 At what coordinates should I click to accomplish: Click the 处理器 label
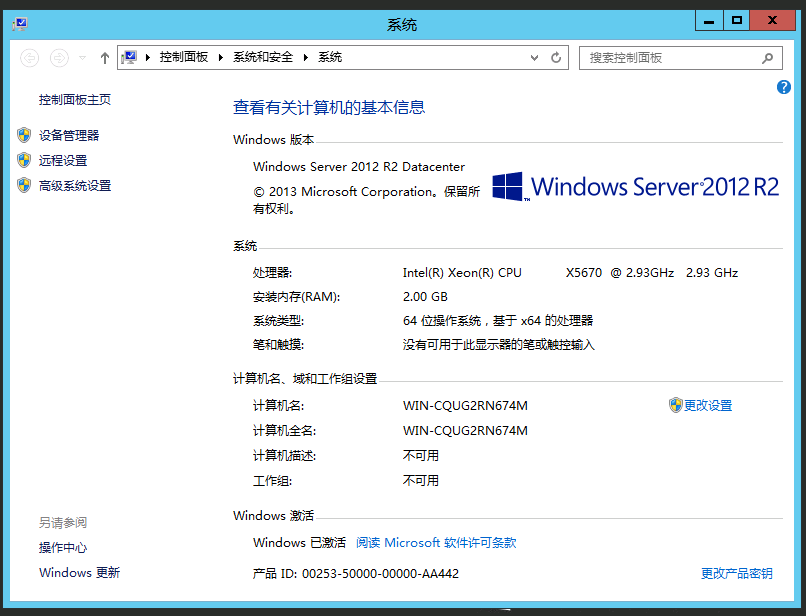tap(272, 273)
